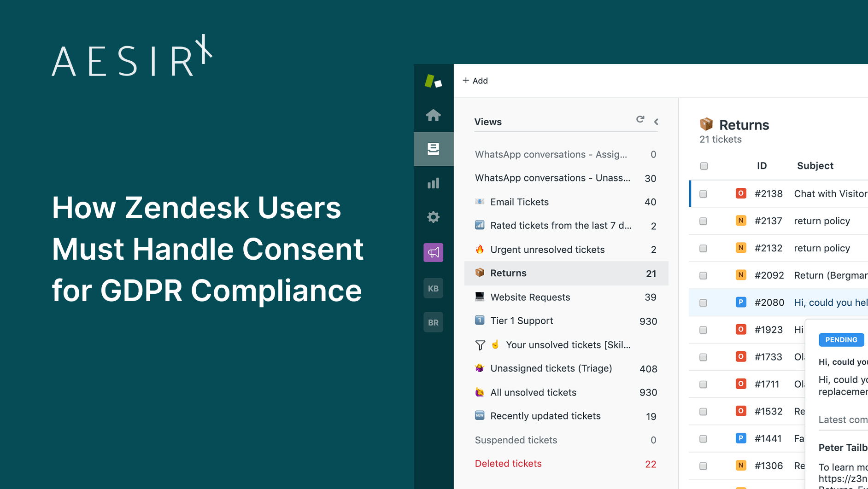This screenshot has width=868, height=489.
Task: Click the Tier 1 Support number icon
Action: 480,320
